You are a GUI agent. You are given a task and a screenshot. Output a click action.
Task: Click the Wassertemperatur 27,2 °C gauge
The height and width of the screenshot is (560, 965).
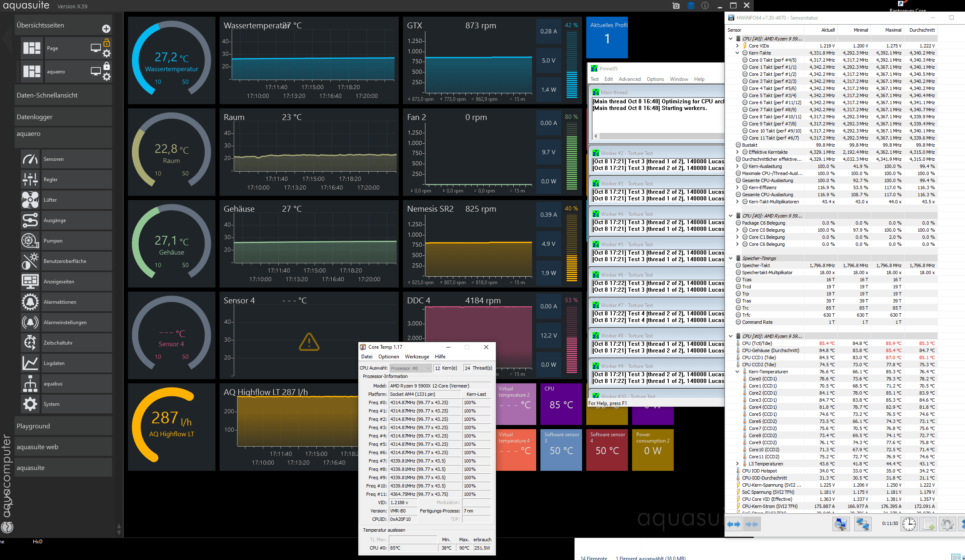(172, 60)
